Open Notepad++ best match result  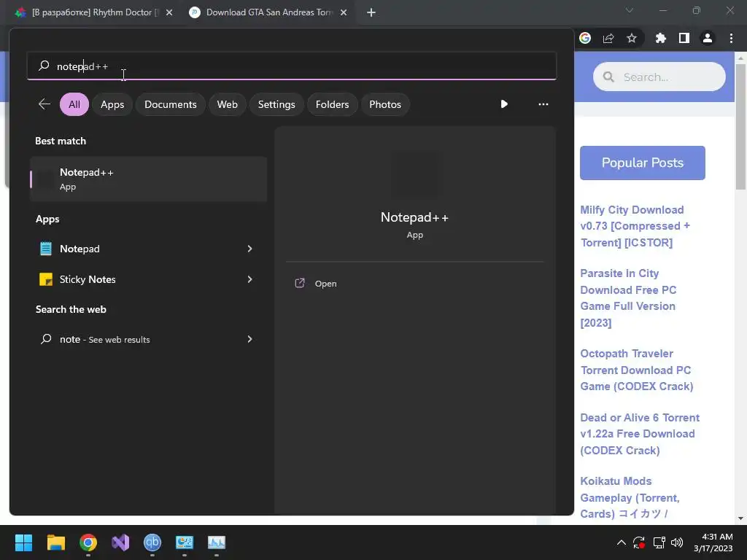pos(149,179)
